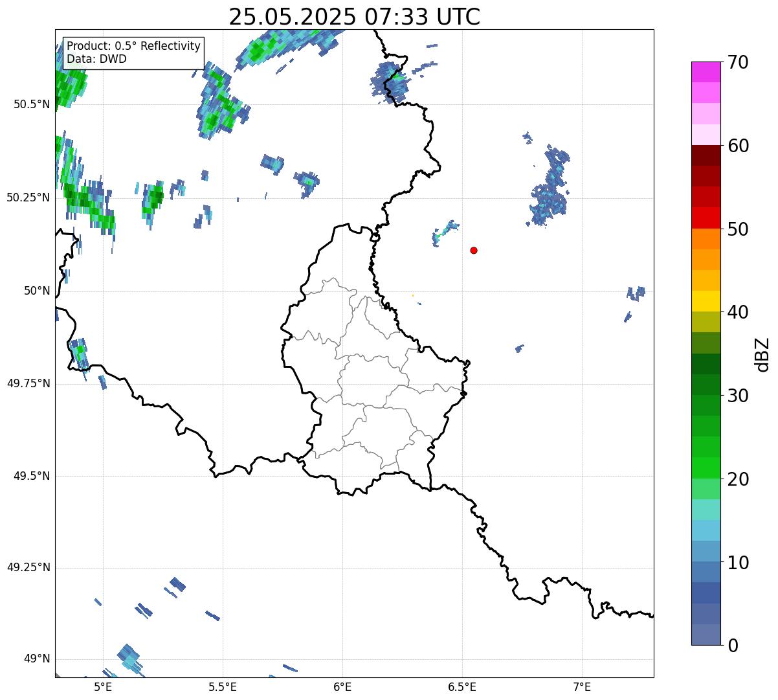Screen dimensions: 778x700
Task: Click the "50.25°N" latitude label
Action: point(28,198)
